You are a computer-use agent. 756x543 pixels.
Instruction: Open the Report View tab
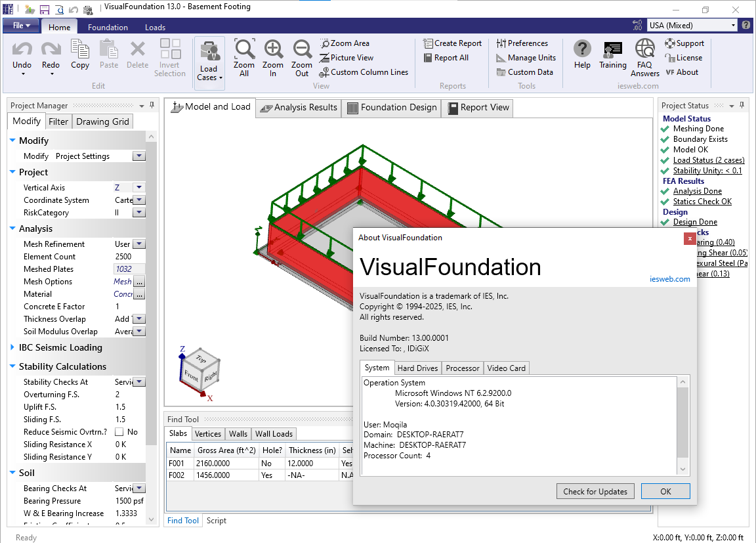tap(478, 108)
